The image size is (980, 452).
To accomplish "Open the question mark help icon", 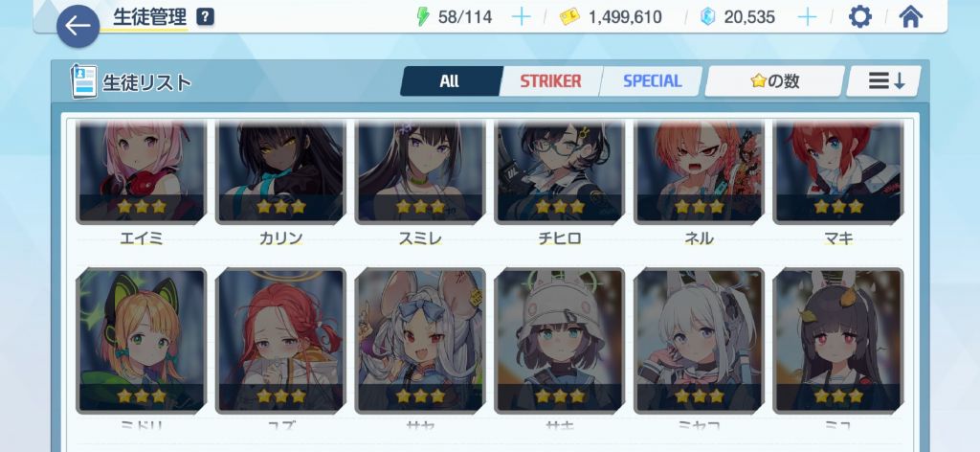I will (205, 17).
